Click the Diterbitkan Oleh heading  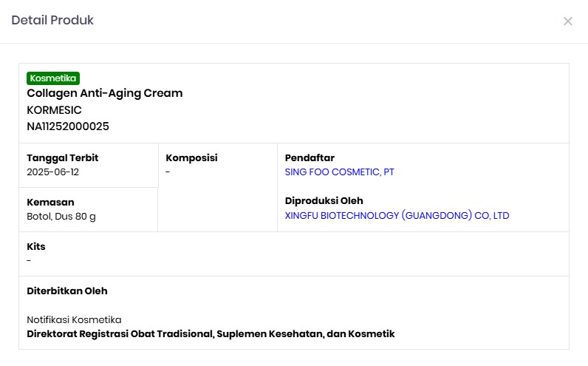coord(67,291)
